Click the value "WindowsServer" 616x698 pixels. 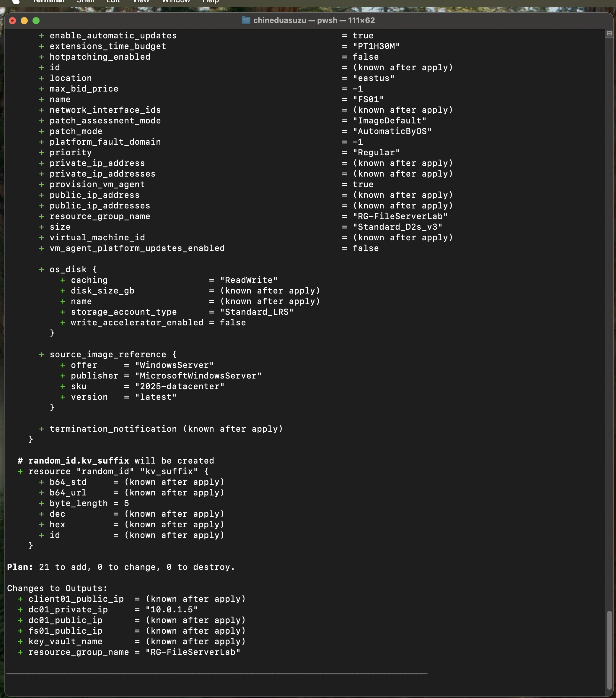pyautogui.click(x=174, y=365)
